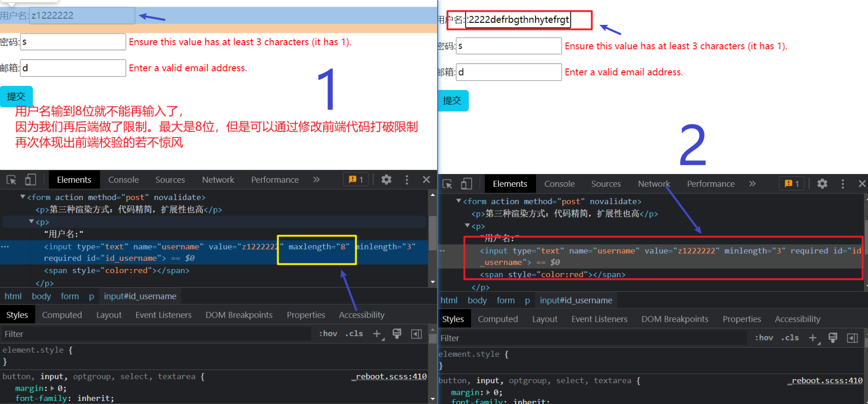Open the Computed tab in the left pane
868x404 pixels.
tap(62, 315)
